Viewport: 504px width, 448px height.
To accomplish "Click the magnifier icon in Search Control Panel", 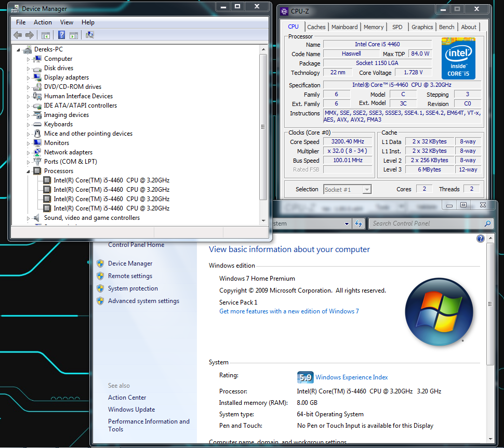I will (x=487, y=223).
